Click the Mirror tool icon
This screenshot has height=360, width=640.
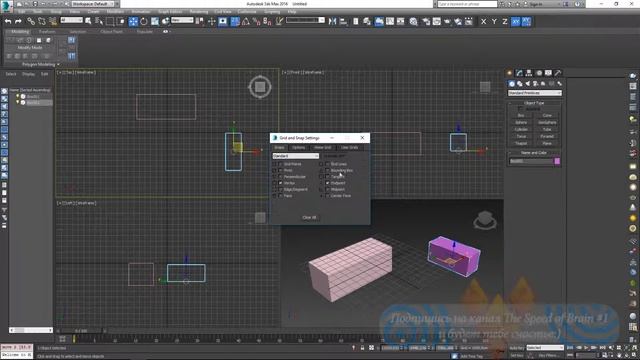(x=333, y=21)
